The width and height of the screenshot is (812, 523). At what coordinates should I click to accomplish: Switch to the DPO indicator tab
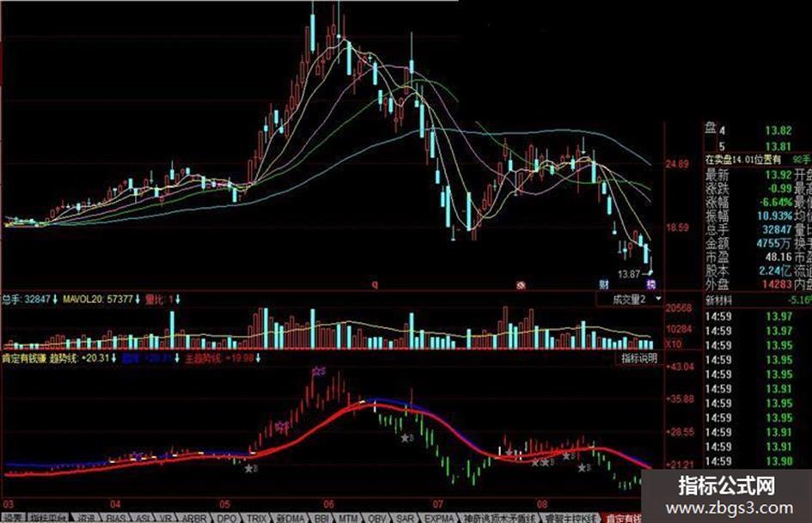[226, 518]
